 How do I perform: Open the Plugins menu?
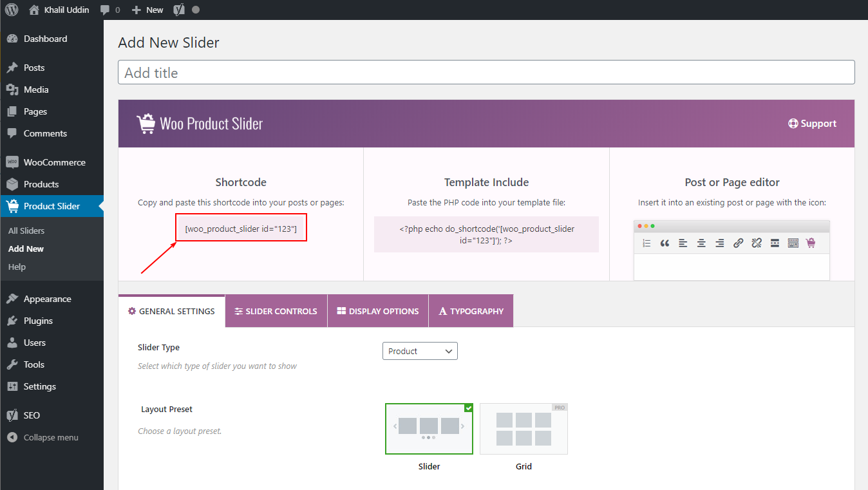point(52,321)
